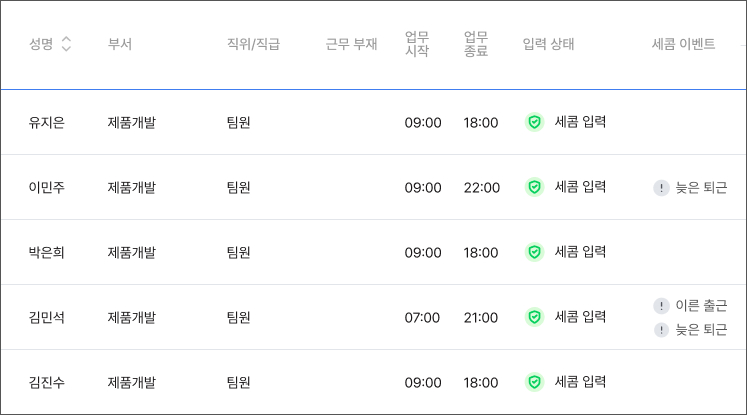Click 22:00 end time for 이민주
Image resolution: width=747 pixels, height=415 pixels.
click(x=481, y=187)
